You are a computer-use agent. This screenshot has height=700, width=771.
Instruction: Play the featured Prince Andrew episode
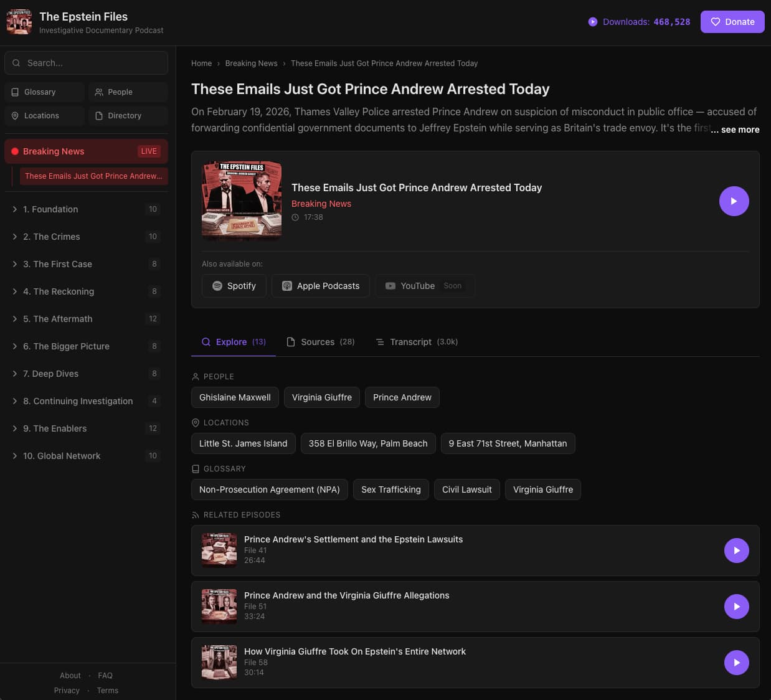(x=734, y=201)
